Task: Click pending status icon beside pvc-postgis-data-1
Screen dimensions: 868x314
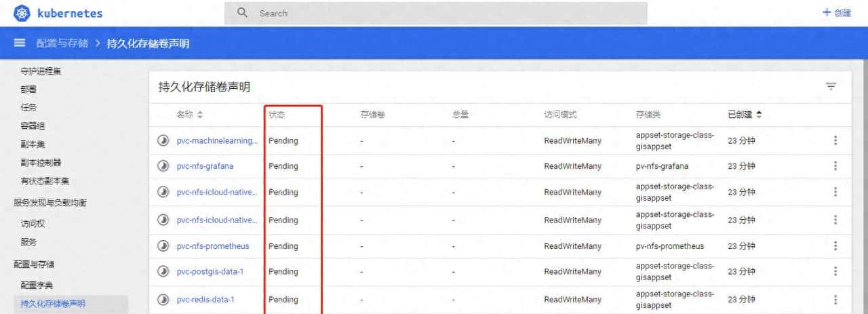Action: coord(163,271)
